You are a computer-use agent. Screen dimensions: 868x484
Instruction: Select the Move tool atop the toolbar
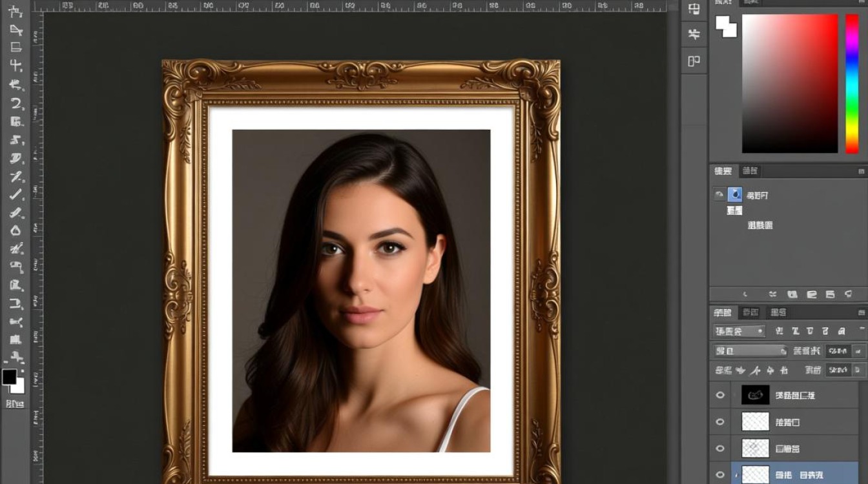15,12
